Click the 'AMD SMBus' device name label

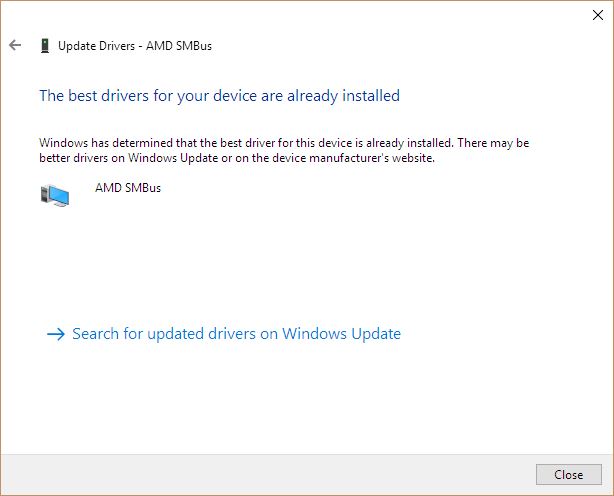pyautogui.click(x=128, y=188)
